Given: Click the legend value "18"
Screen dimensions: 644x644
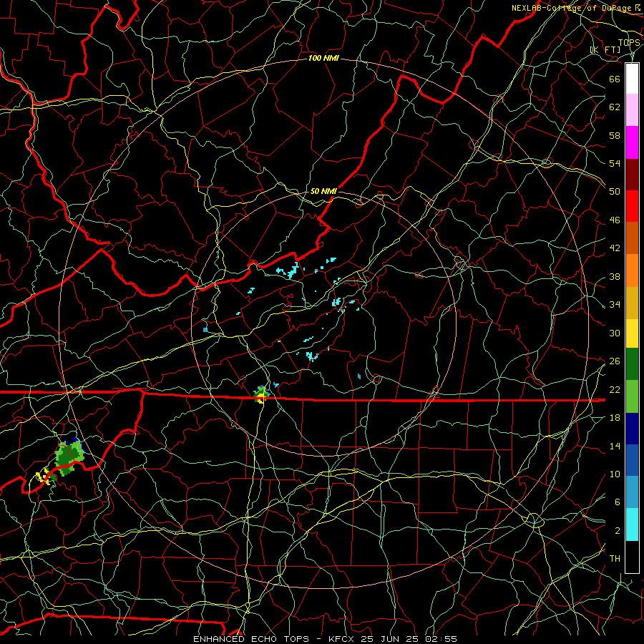Looking at the screenshot, I should (615, 418).
